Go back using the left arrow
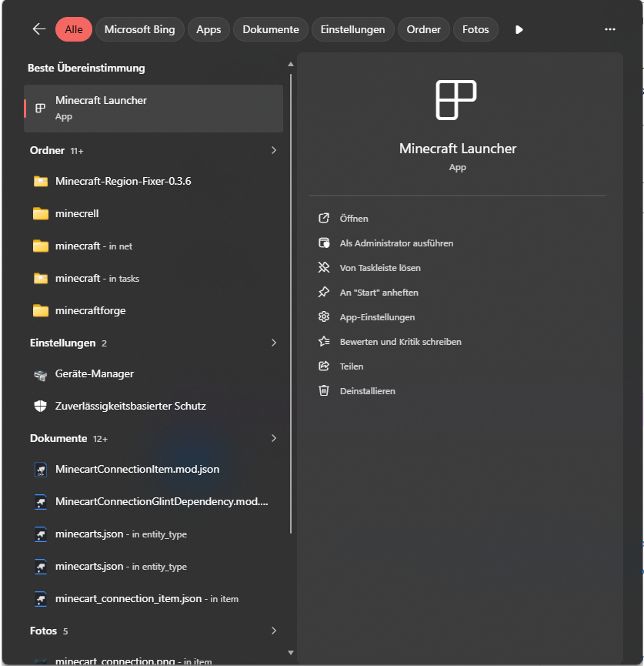The image size is (644, 666). pyautogui.click(x=39, y=29)
